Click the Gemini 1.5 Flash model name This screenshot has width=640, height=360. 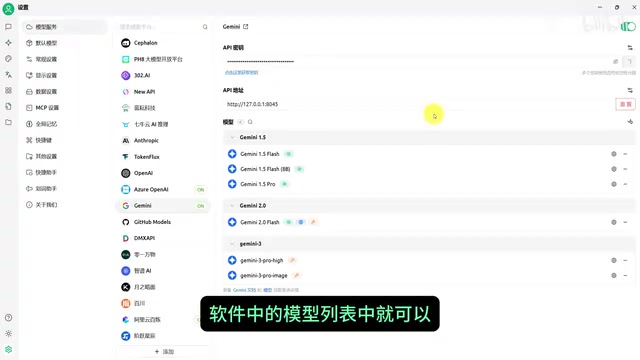click(x=260, y=154)
